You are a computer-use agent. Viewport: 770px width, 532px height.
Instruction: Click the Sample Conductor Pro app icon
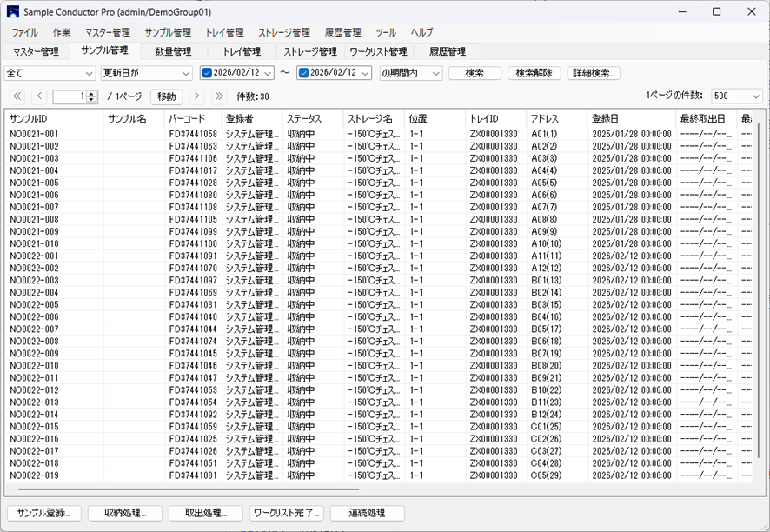[x=13, y=12]
